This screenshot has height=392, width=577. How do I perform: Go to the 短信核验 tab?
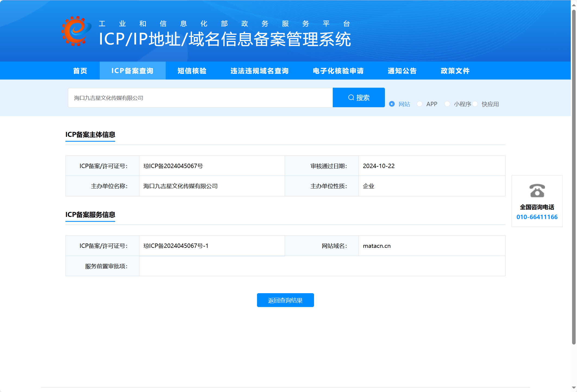[x=192, y=71]
